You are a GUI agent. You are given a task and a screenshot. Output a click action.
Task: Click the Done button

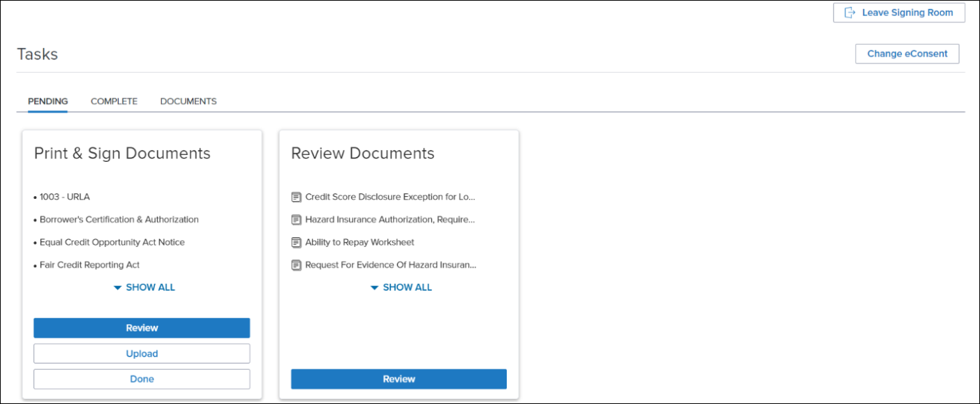[142, 378]
